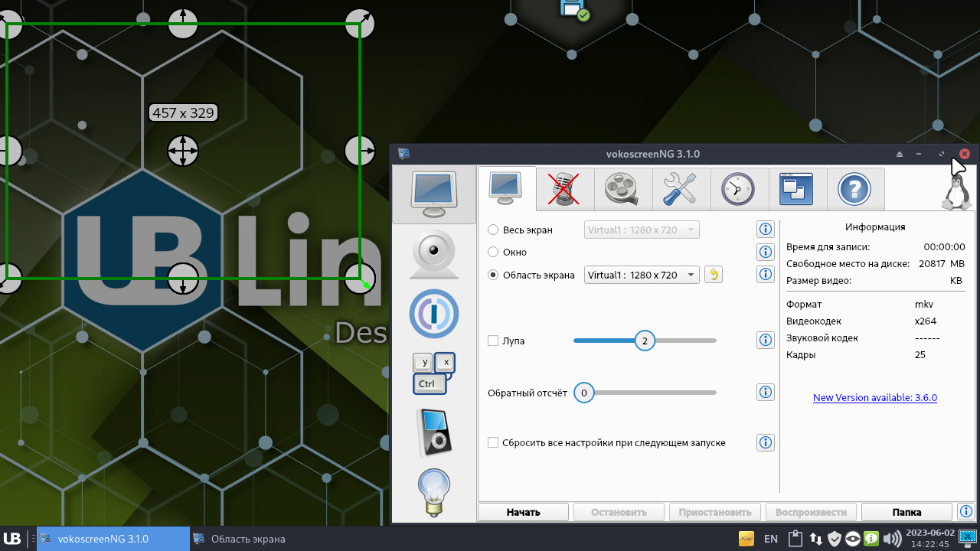Image resolution: width=980 pixels, height=551 pixels.
Task: Open the clipboard tray icon
Action: pyautogui.click(x=795, y=539)
